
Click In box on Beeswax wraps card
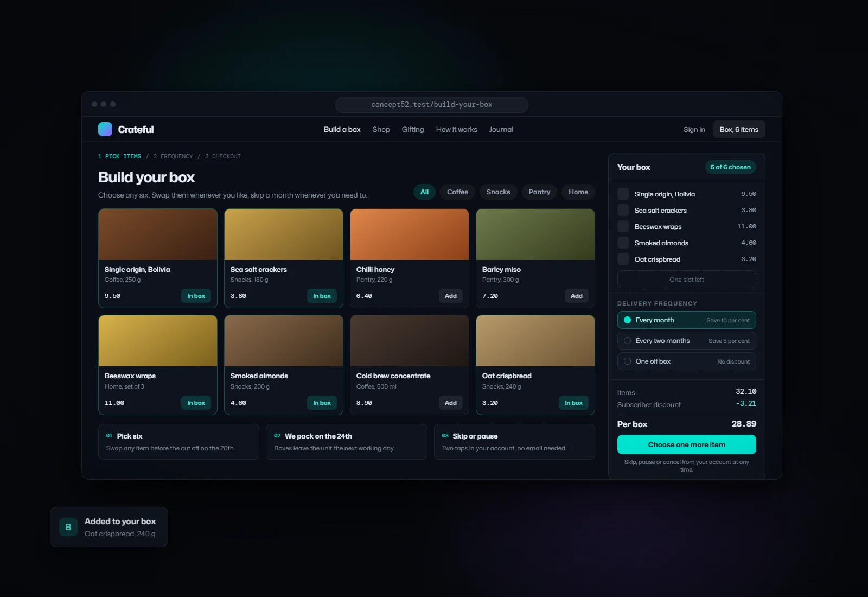pyautogui.click(x=196, y=403)
